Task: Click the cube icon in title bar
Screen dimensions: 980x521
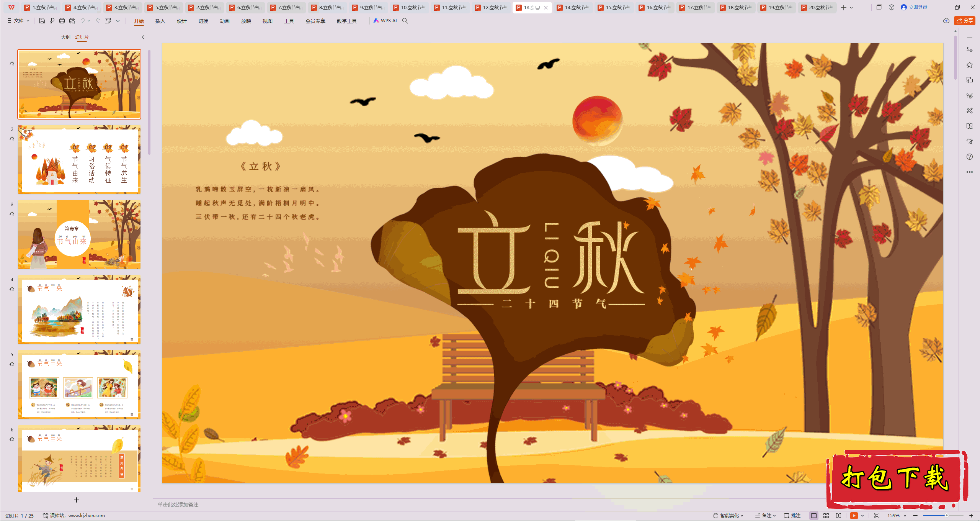Action: pos(892,7)
